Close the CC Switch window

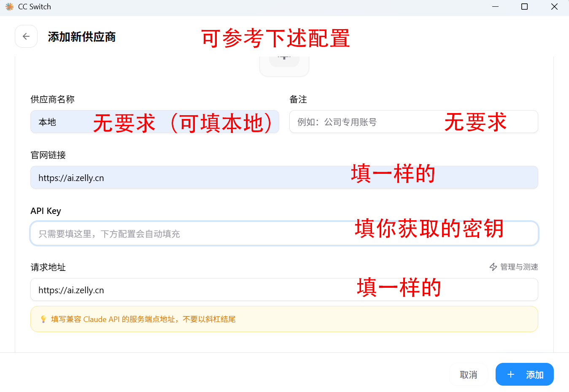click(x=554, y=7)
